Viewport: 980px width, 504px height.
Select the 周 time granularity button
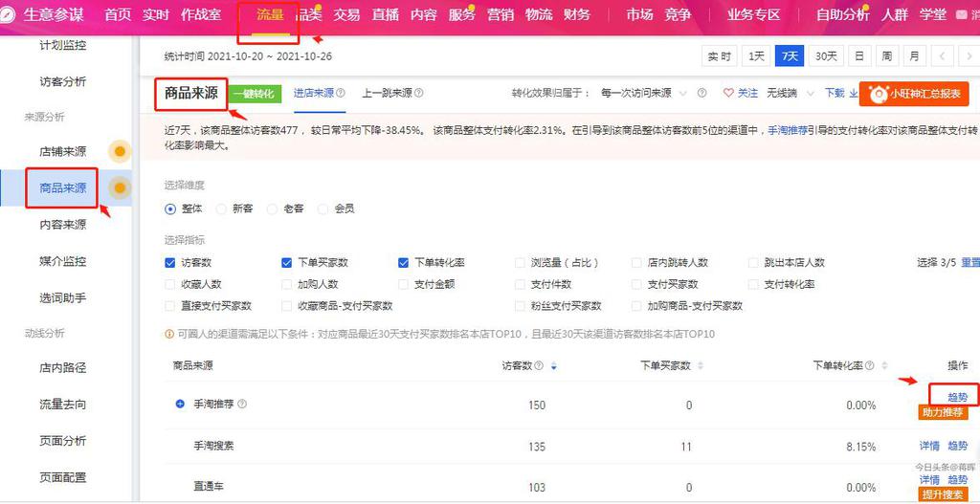(x=887, y=56)
